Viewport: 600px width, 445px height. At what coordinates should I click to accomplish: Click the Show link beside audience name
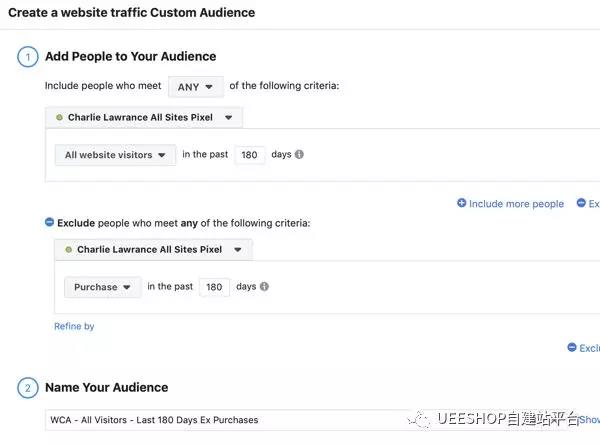click(589, 420)
